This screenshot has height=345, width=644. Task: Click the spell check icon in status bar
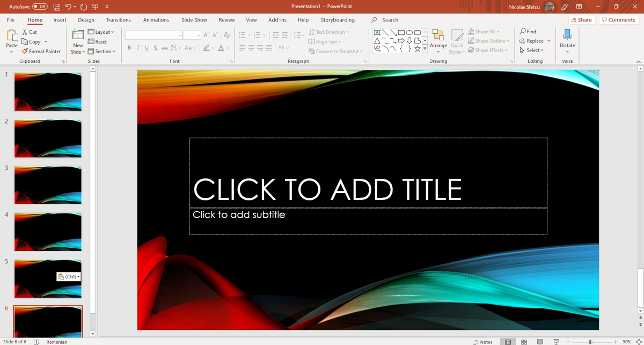pos(36,342)
